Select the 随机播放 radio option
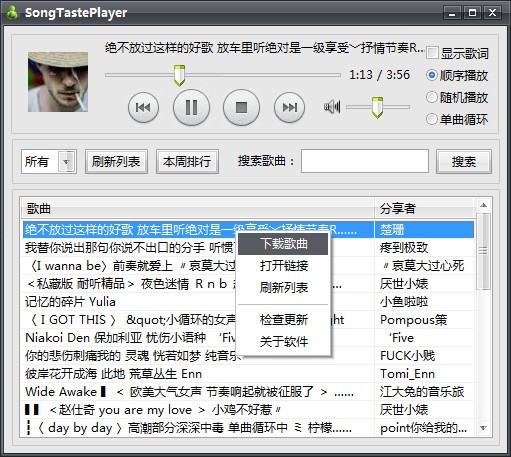Screen dimensions: 511x457 (432, 97)
